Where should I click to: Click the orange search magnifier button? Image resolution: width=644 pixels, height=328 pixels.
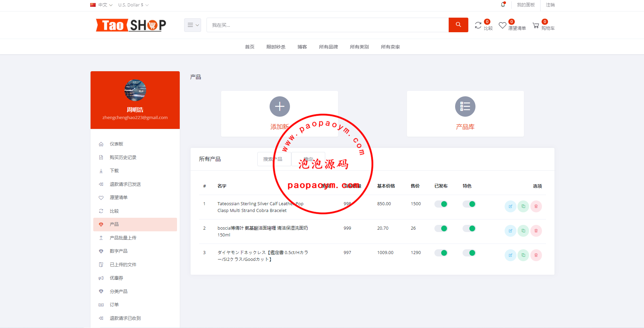(x=458, y=25)
